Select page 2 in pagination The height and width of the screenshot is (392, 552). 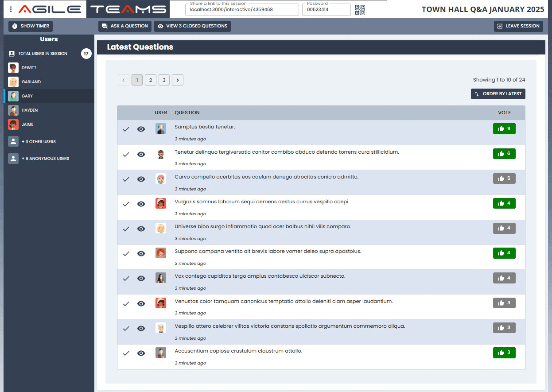pos(151,80)
